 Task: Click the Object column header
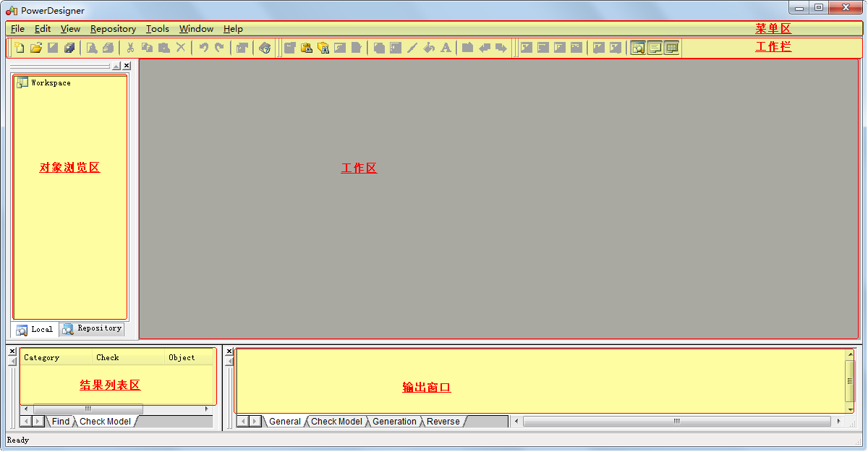tap(190, 357)
